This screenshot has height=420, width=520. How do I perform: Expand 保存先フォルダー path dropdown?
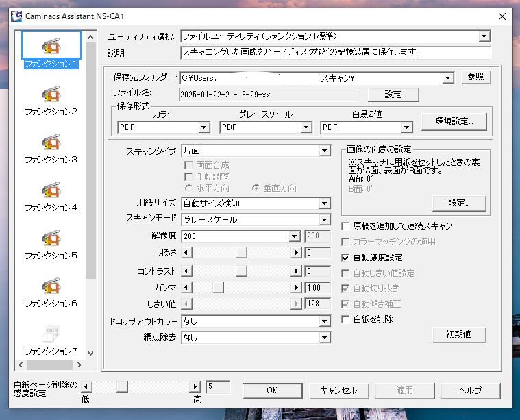pos(447,78)
